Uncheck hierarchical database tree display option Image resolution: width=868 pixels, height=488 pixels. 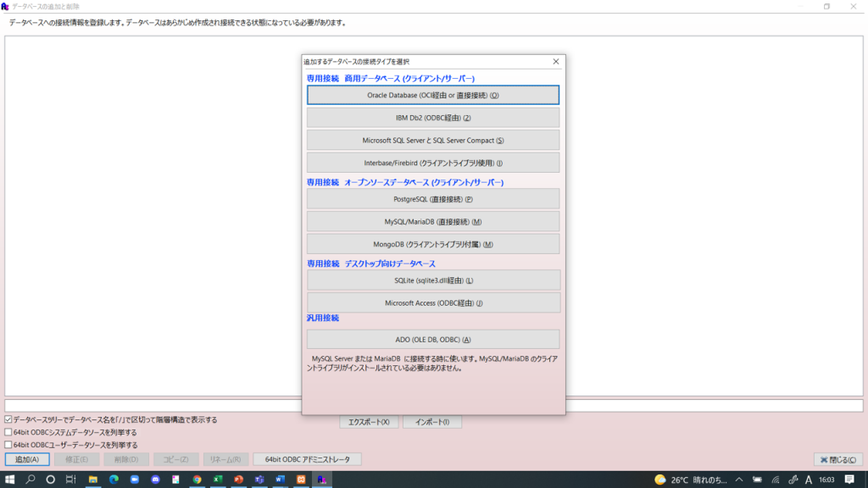7,419
